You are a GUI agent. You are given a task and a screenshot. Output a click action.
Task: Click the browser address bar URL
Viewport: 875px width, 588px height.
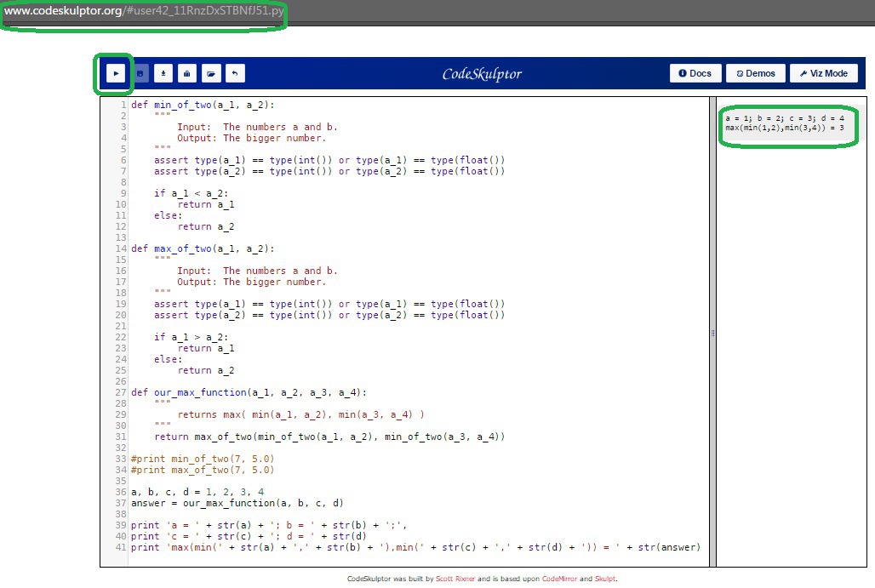(x=143, y=13)
